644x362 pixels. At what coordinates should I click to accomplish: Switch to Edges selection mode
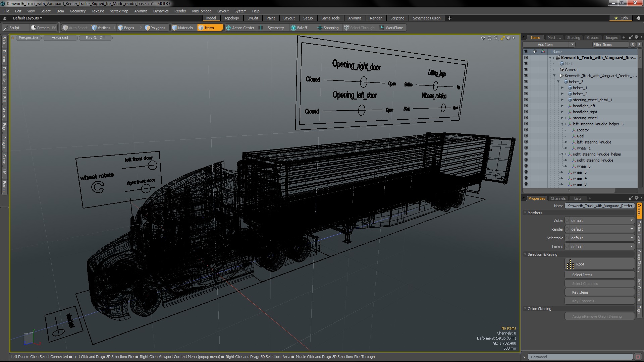click(129, 28)
